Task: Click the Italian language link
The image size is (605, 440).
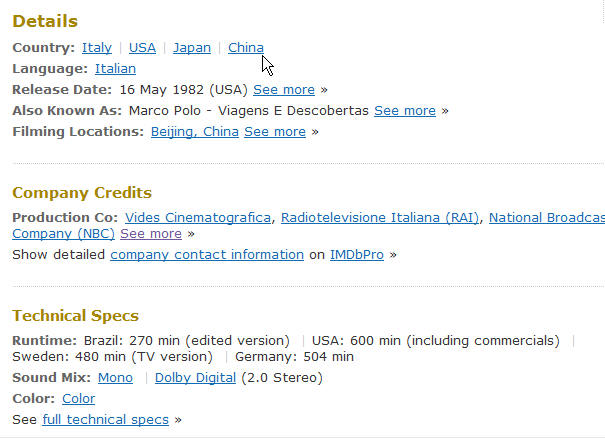Action: click(115, 69)
